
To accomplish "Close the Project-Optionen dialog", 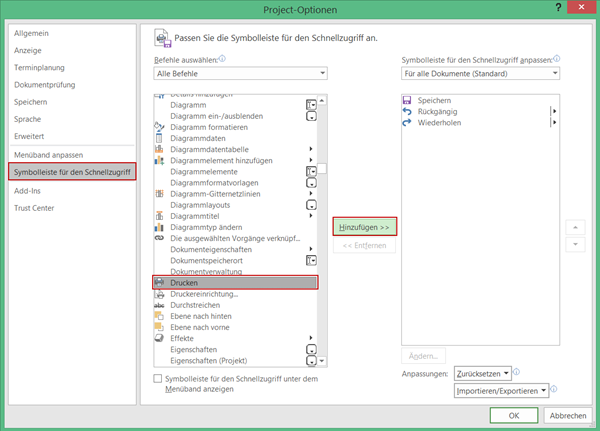I will (x=581, y=7).
